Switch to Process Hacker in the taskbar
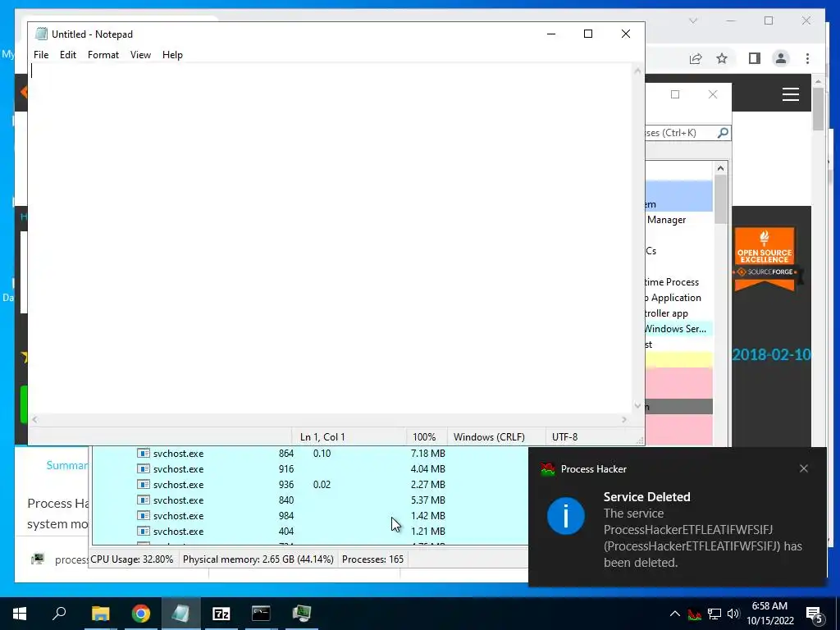This screenshot has width=840, height=630. coord(302,614)
